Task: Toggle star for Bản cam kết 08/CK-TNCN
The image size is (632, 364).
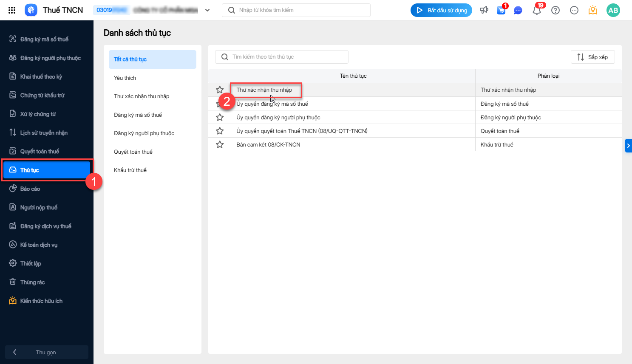Action: click(x=220, y=144)
